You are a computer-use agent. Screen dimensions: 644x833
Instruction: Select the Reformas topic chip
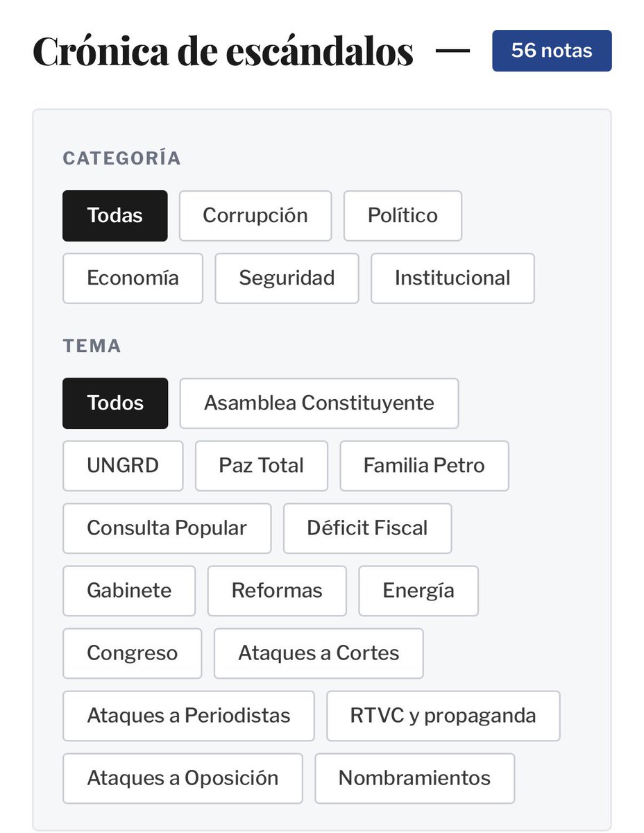tap(277, 591)
